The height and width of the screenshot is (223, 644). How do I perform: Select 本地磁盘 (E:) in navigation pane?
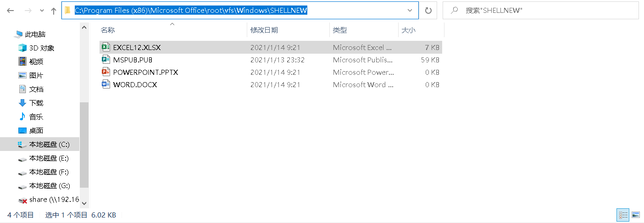point(49,158)
